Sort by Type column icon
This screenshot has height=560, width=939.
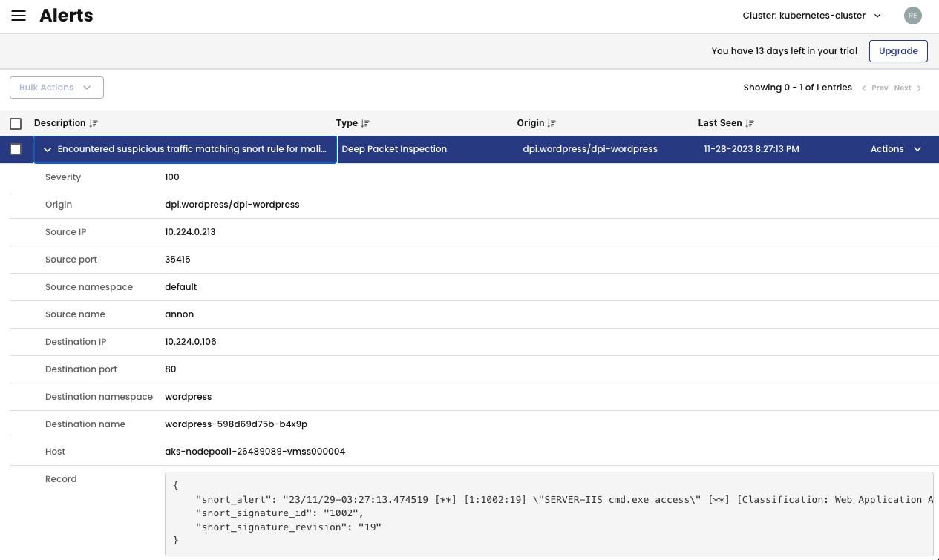pos(365,123)
